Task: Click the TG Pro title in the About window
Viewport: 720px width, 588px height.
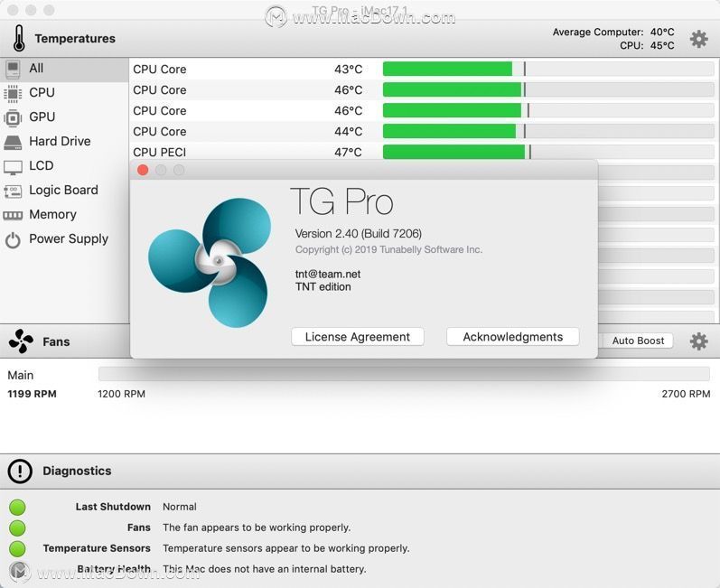Action: tap(342, 201)
